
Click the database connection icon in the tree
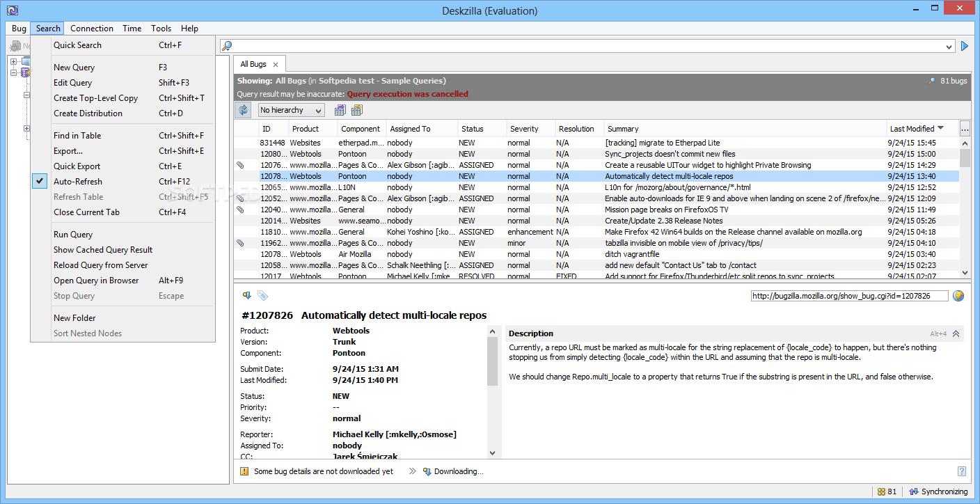tap(26, 72)
